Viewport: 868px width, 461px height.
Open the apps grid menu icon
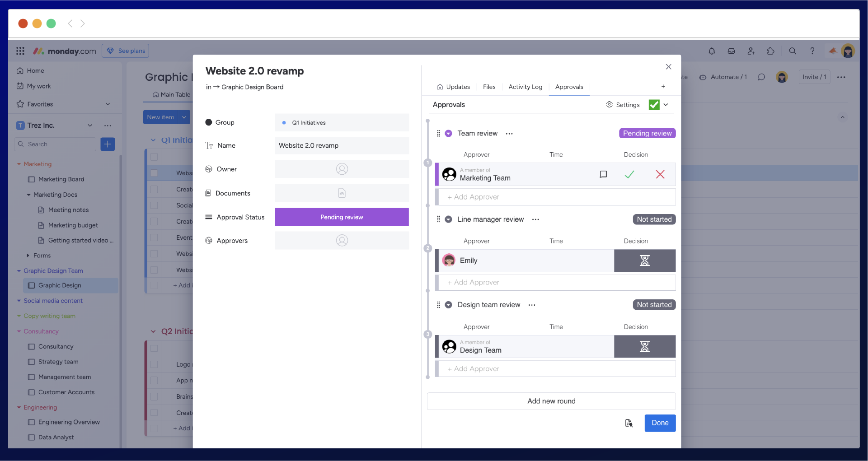tap(20, 51)
